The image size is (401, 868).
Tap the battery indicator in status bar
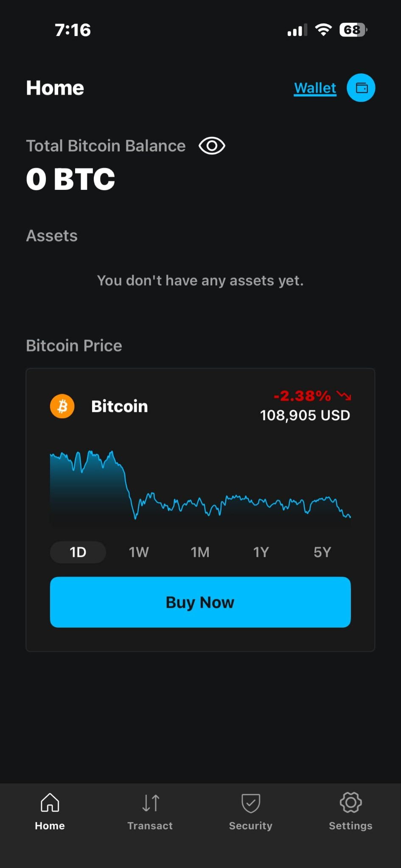[353, 30]
